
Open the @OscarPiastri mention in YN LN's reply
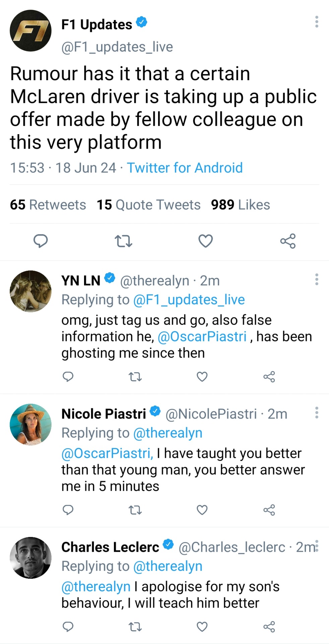[202, 336]
